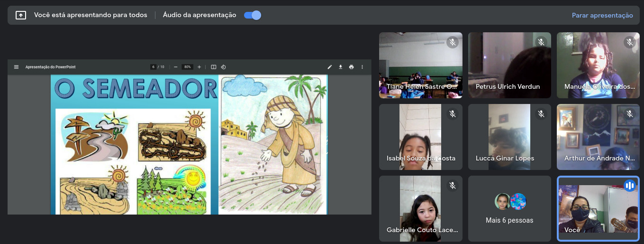Image resolution: width=644 pixels, height=244 pixels.
Task: Open the PDF viewer more options menu
Action: click(x=362, y=67)
